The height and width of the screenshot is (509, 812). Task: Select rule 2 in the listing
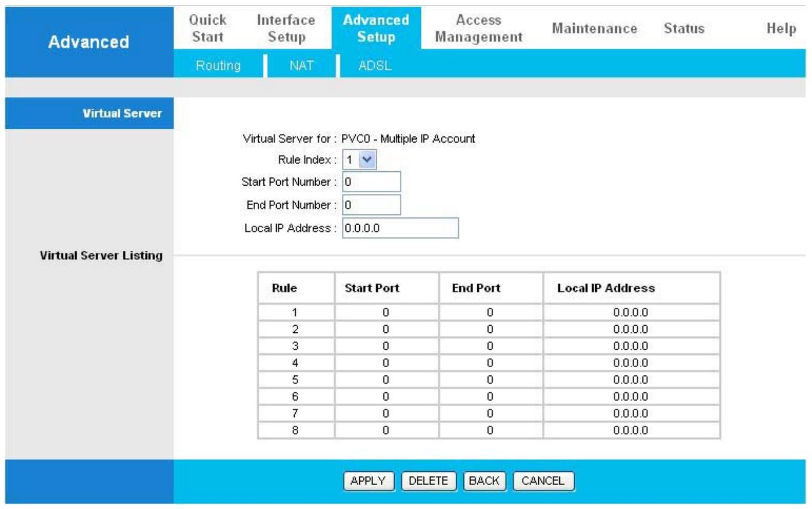(x=489, y=329)
